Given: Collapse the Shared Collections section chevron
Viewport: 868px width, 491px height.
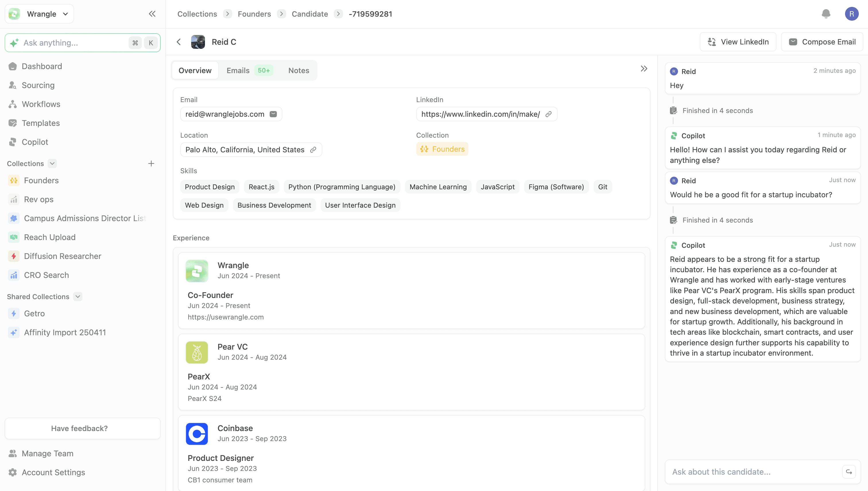Looking at the screenshot, I should click(77, 297).
